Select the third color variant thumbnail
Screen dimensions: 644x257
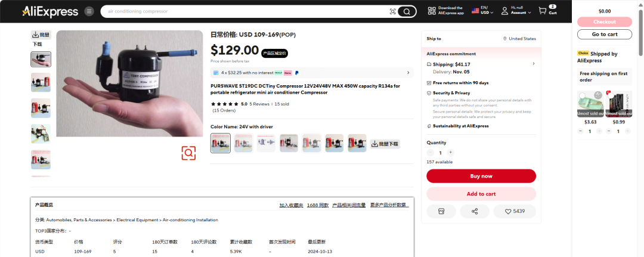266,143
